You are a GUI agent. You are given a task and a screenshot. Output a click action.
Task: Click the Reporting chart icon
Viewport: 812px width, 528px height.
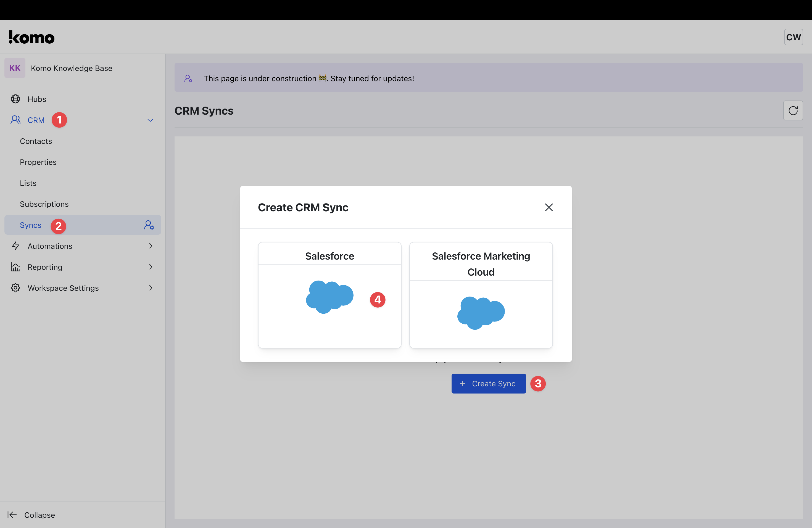click(x=15, y=267)
